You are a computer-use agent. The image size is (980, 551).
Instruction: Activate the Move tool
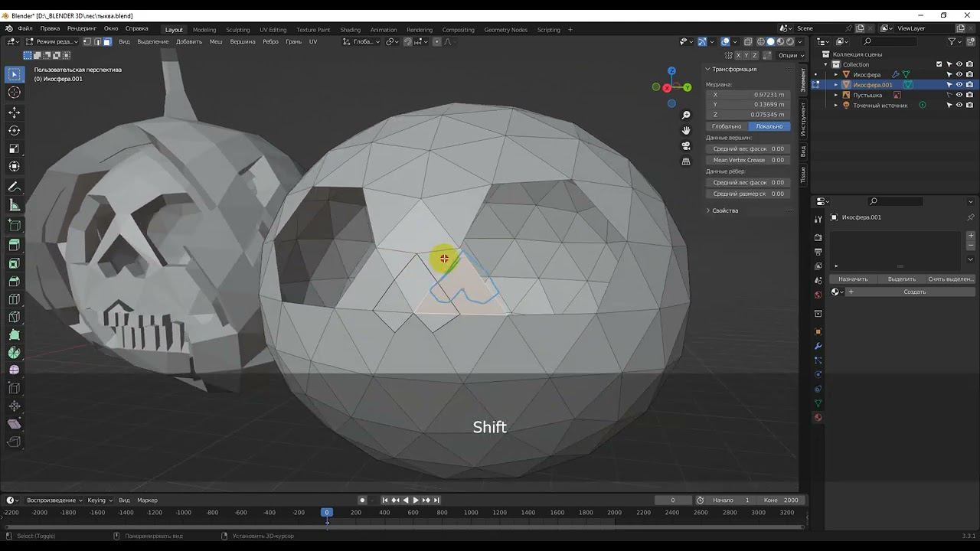click(15, 112)
